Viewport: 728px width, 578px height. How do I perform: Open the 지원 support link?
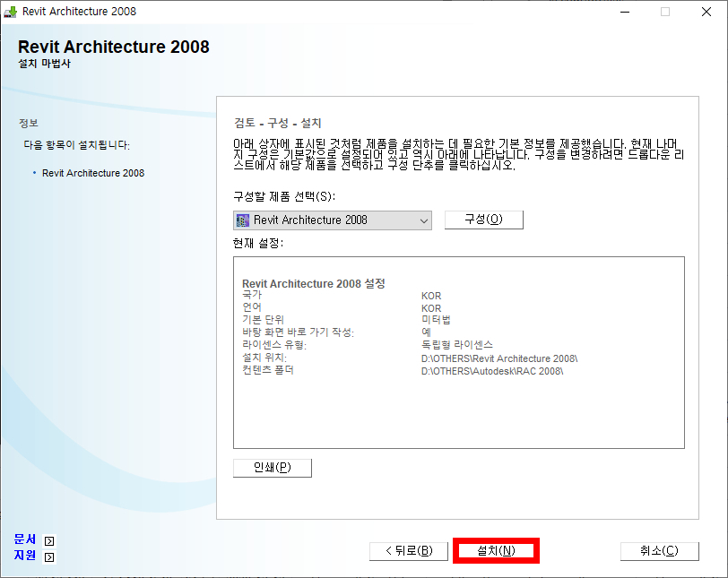tap(24, 556)
